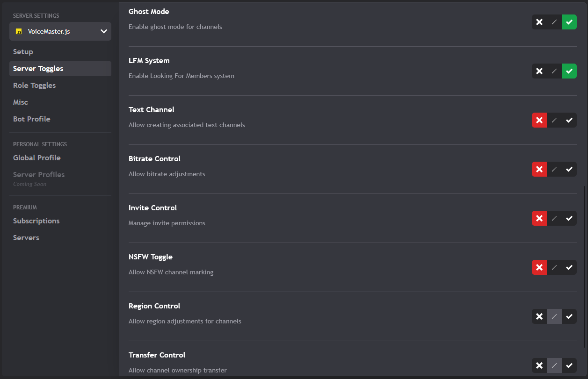
Task: Disable the Region Control setting
Action: point(538,316)
